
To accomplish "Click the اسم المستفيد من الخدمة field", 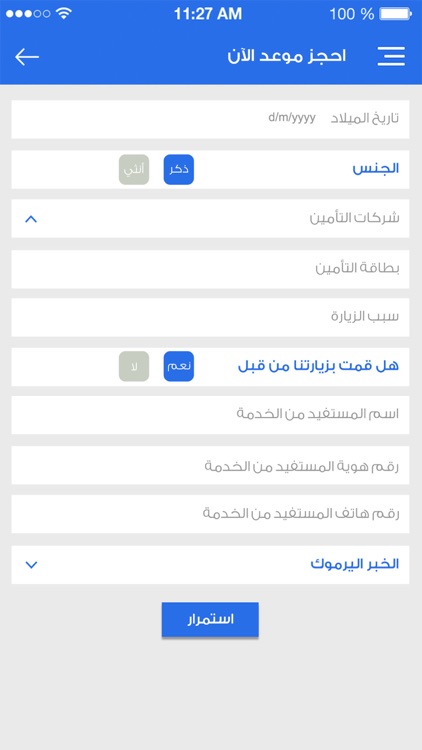I will (x=211, y=415).
